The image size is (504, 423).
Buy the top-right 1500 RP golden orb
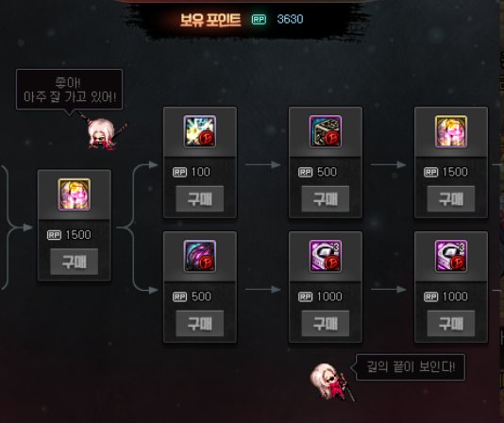click(x=451, y=199)
